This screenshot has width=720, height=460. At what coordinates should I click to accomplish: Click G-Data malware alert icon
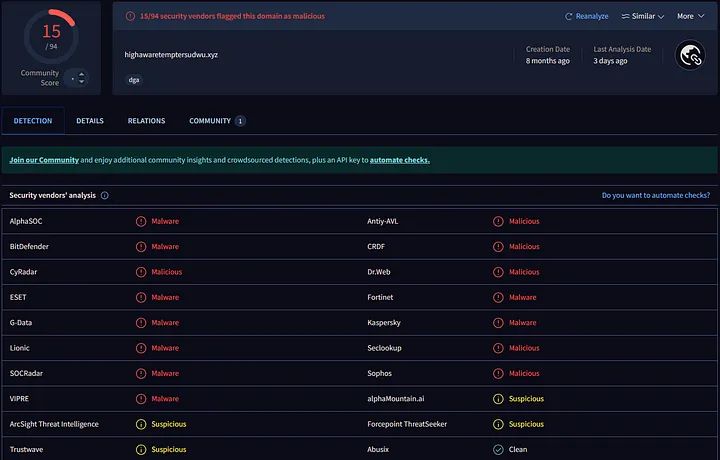[x=141, y=323]
